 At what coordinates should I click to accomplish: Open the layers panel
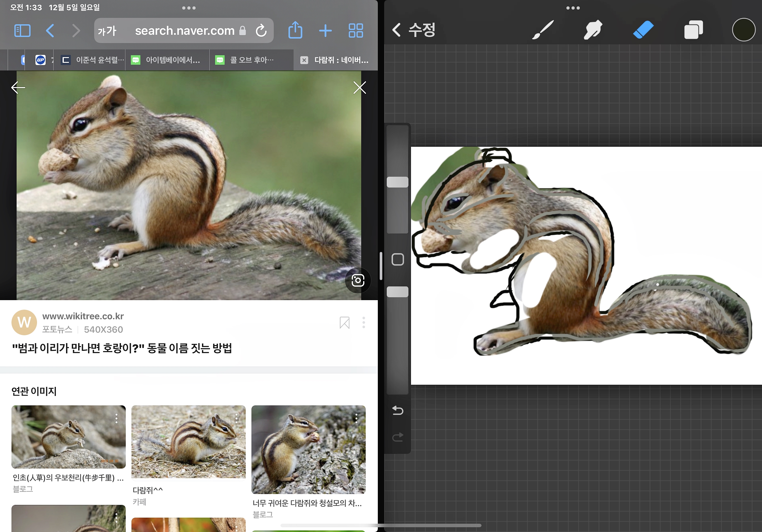(693, 30)
